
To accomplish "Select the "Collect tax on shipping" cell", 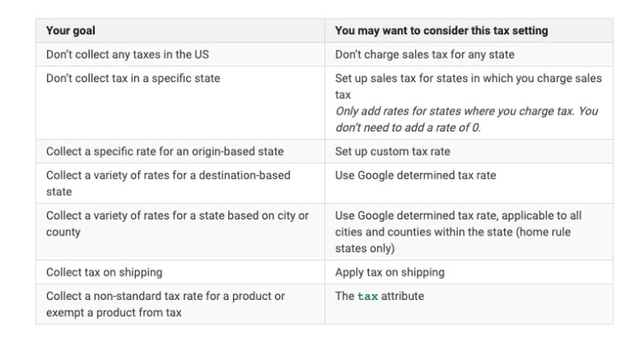I will (104, 272).
